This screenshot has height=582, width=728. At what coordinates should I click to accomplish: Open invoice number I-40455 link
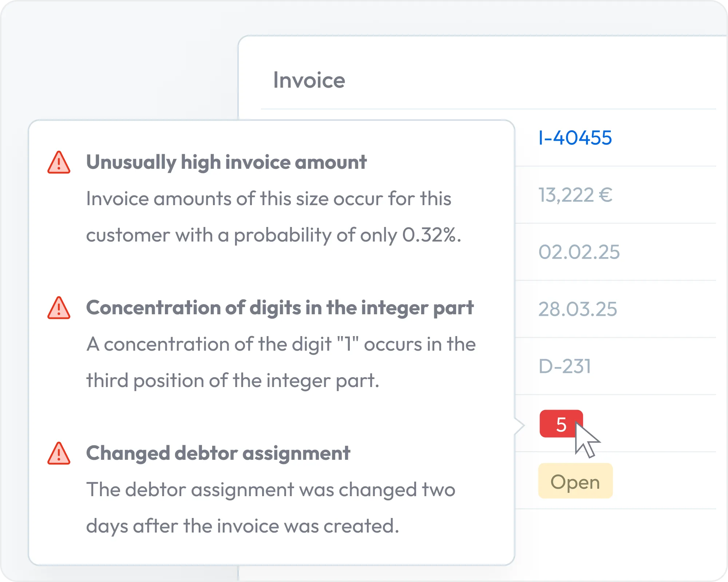coord(575,138)
